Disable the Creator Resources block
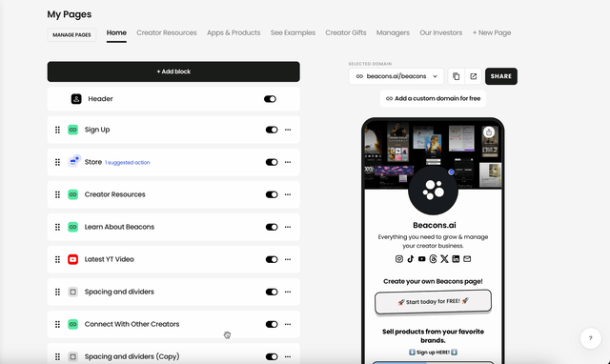The height and width of the screenshot is (364, 610). [272, 194]
